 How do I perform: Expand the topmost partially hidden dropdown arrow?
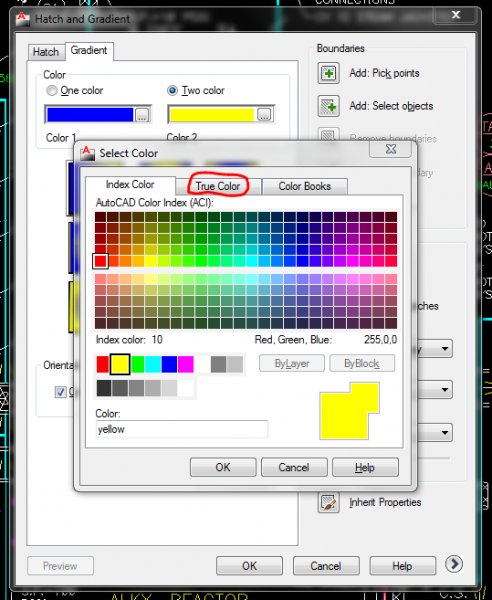[444, 349]
